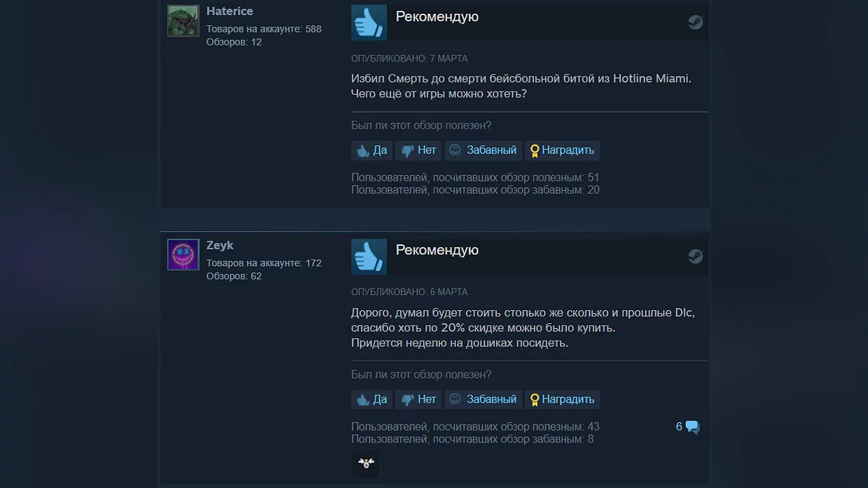Open the Haterice profile name link

point(230,12)
